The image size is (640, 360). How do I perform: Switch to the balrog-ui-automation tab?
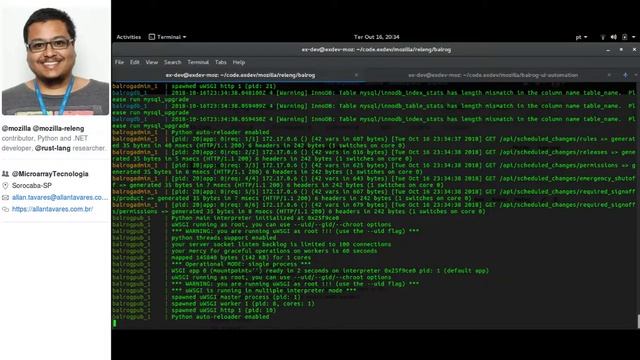pyautogui.click(x=493, y=75)
